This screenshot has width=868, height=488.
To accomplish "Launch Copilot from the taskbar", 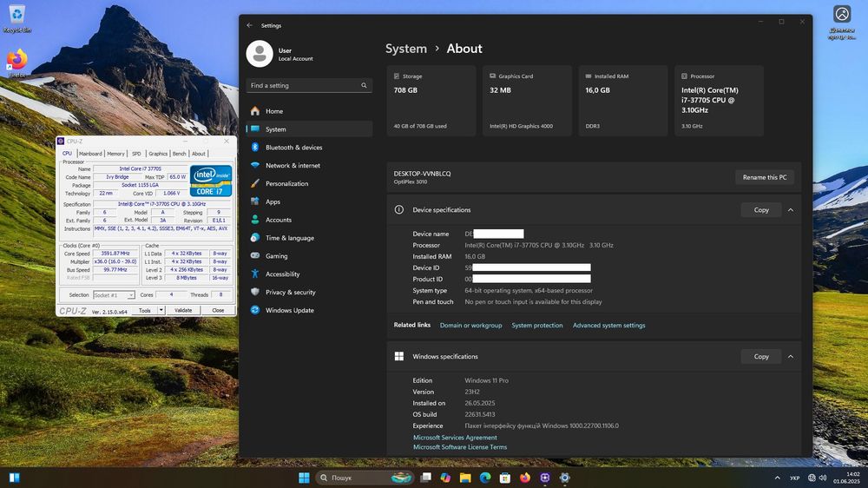I will [445, 478].
